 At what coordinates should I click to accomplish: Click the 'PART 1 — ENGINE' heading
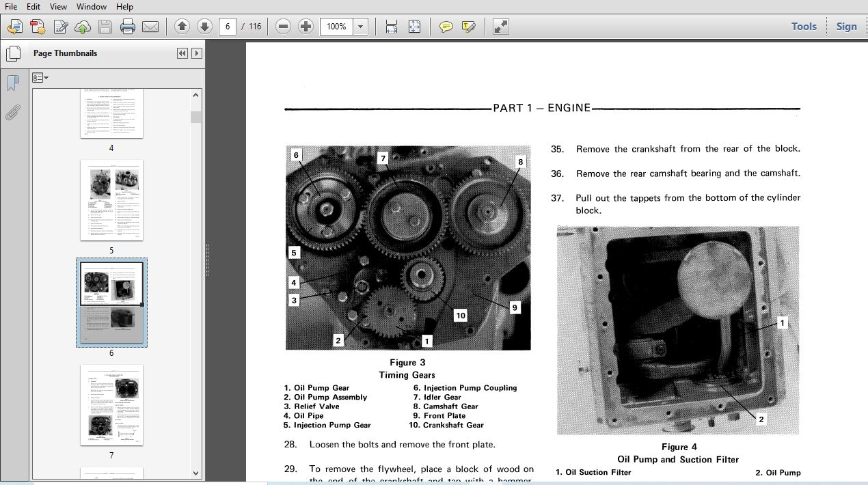click(542, 108)
